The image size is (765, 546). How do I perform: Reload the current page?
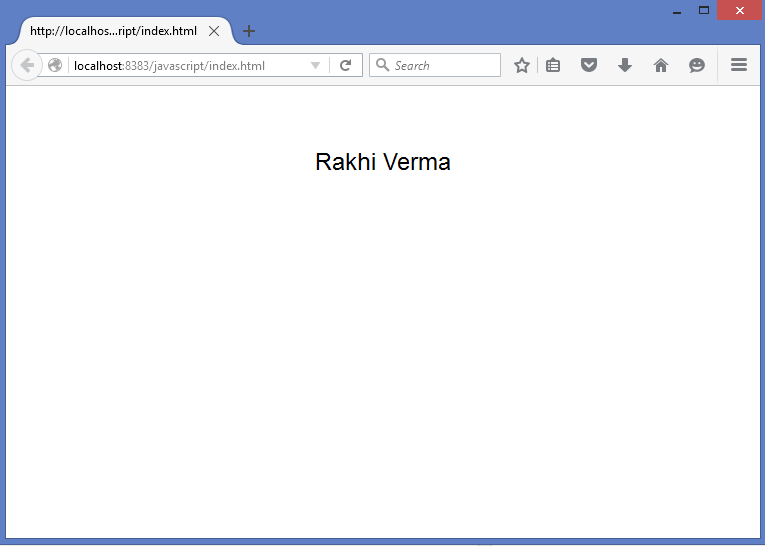pyautogui.click(x=345, y=65)
